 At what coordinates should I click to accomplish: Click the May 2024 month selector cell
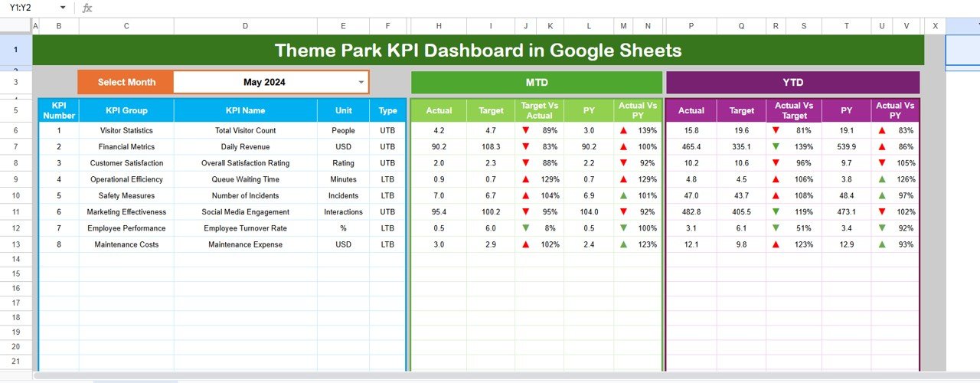(x=263, y=82)
